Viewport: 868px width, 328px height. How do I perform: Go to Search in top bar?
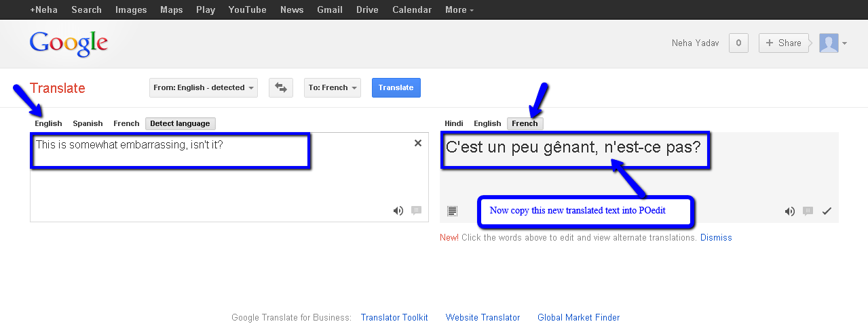coord(86,9)
